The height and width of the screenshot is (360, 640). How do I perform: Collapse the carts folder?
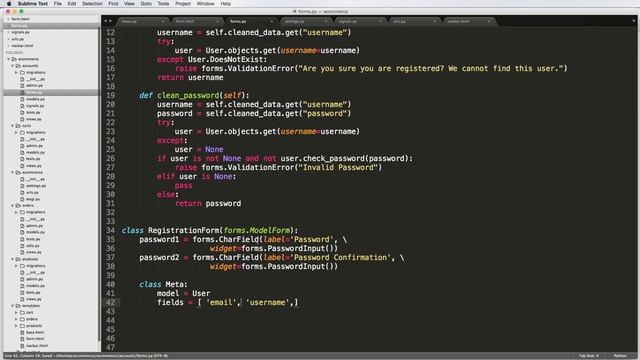(13, 126)
